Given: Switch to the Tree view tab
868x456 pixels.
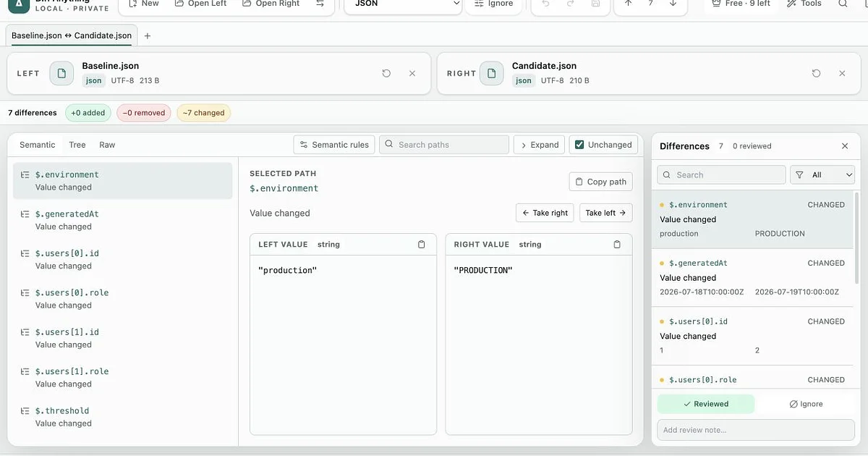Looking at the screenshot, I should click(x=77, y=145).
